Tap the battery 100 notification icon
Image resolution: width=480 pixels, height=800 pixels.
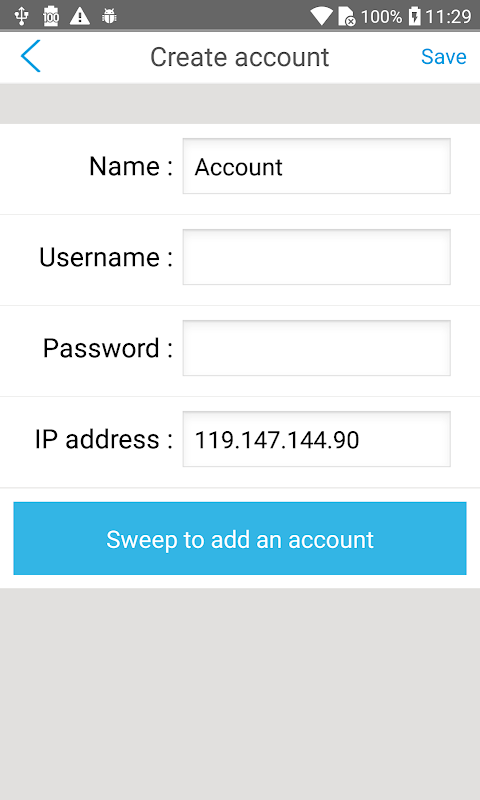(x=50, y=16)
